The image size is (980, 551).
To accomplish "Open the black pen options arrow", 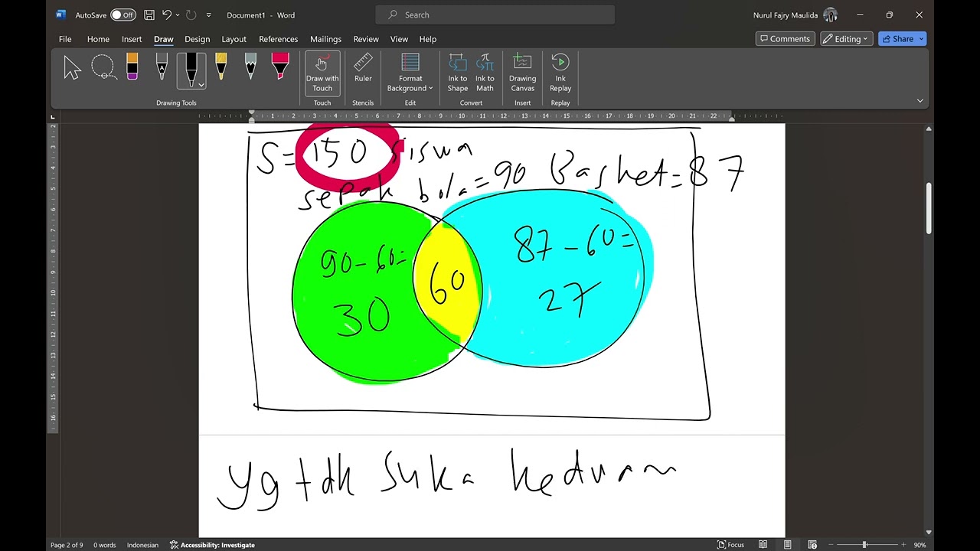I will (201, 85).
